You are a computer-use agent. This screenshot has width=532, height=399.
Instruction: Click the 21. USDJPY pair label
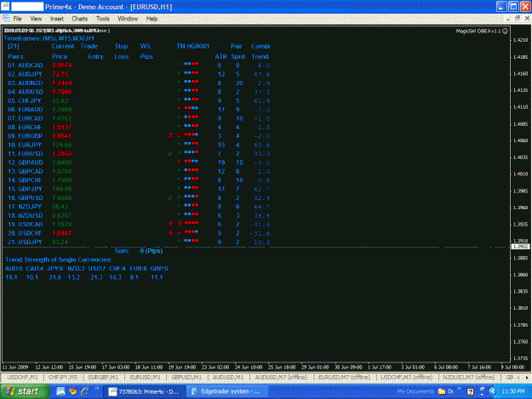click(25, 242)
